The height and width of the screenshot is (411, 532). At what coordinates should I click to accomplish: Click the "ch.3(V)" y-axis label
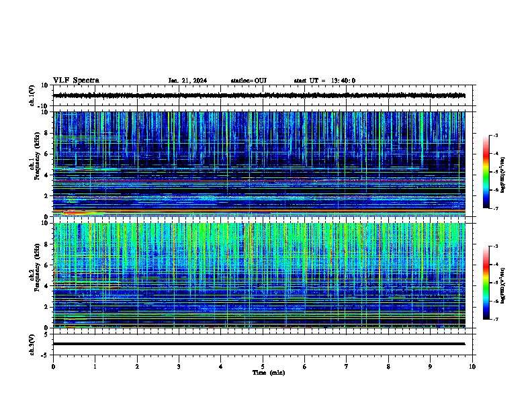(32, 345)
